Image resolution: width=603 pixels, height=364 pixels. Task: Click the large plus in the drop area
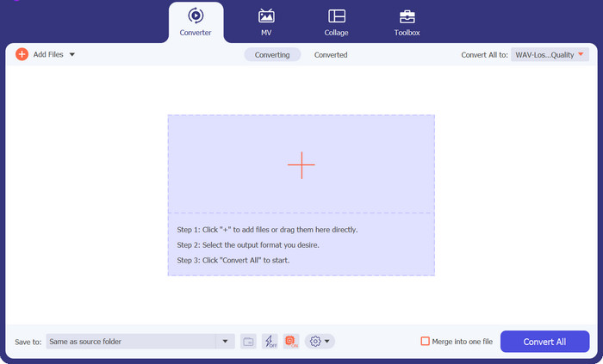[301, 164]
